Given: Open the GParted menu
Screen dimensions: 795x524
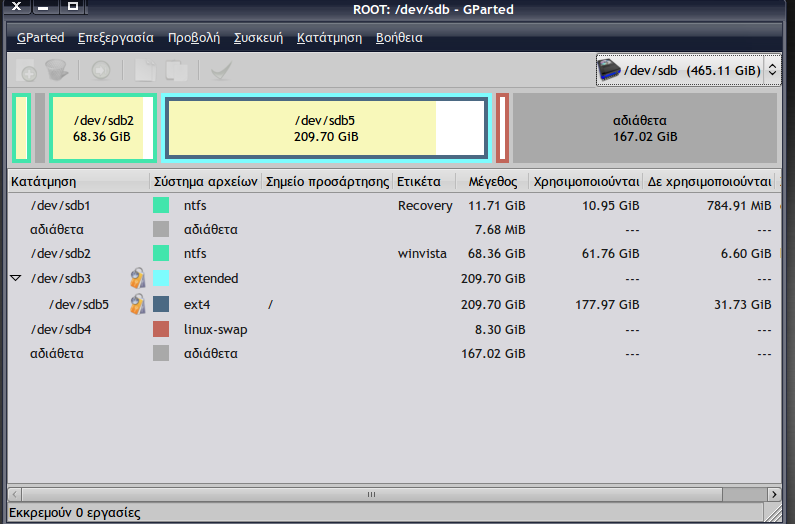Looking at the screenshot, I should (41, 38).
